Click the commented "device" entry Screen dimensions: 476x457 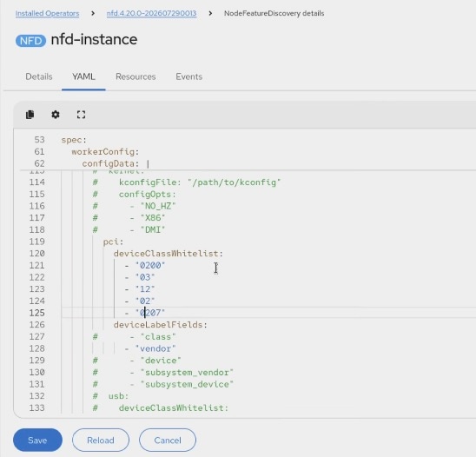tap(161, 361)
